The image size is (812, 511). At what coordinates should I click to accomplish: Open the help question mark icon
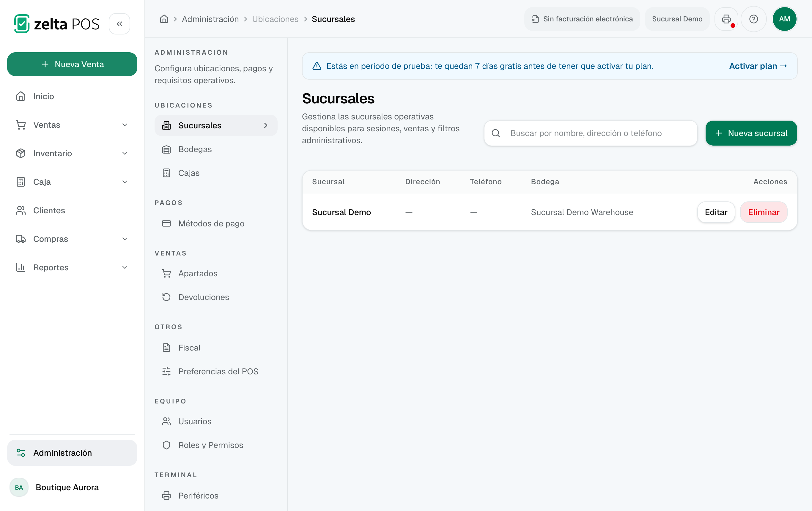[754, 19]
